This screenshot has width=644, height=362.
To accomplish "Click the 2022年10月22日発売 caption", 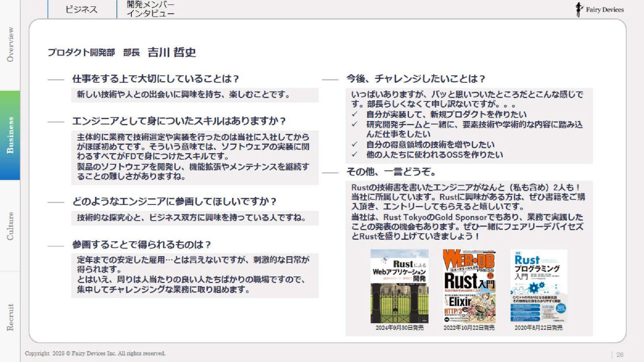I will [469, 327].
